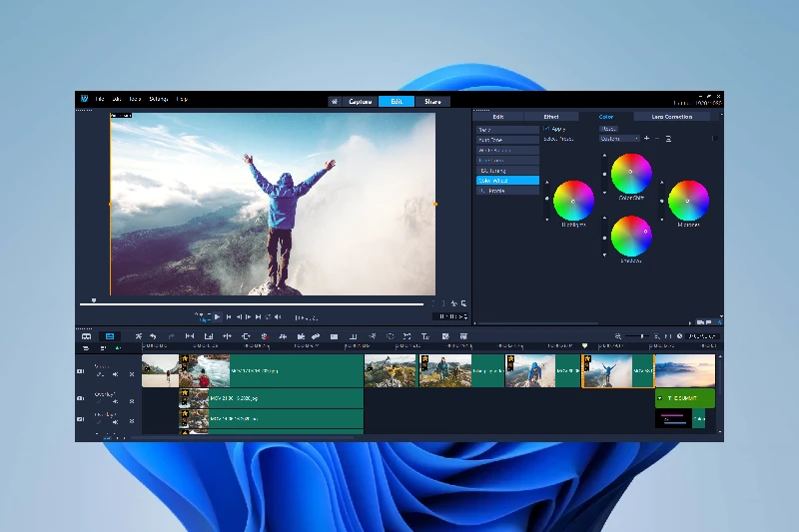The image size is (799, 532).
Task: Remove the color preset with minus
Action: coord(657,139)
